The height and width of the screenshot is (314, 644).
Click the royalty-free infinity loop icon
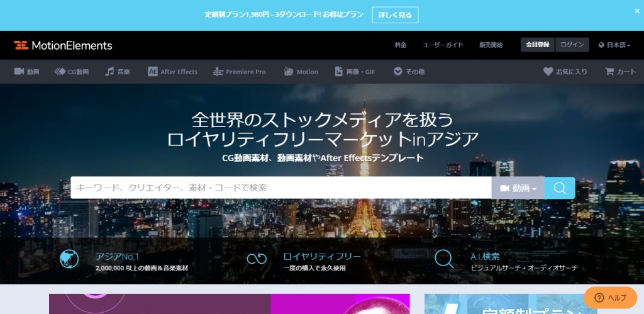coord(257,259)
